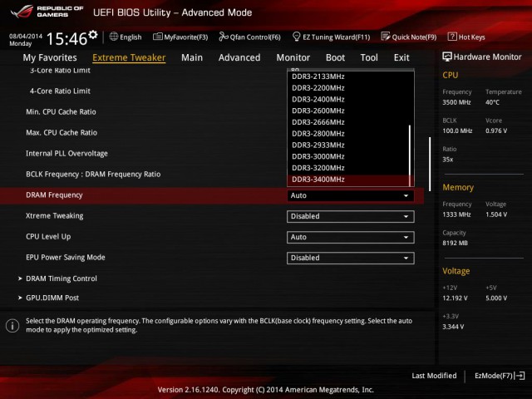Select Min. CPU Cache Ratio row
This screenshot has width=532, height=399.
(x=61, y=111)
